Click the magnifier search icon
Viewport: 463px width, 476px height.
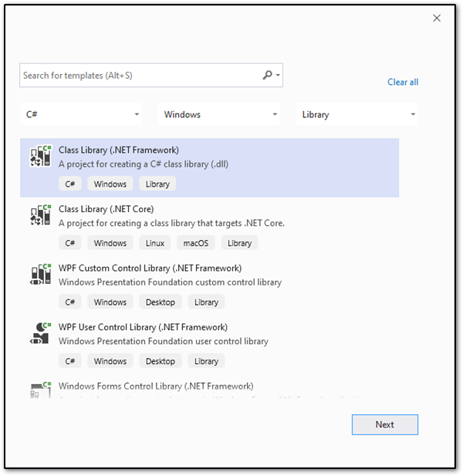pyautogui.click(x=267, y=75)
